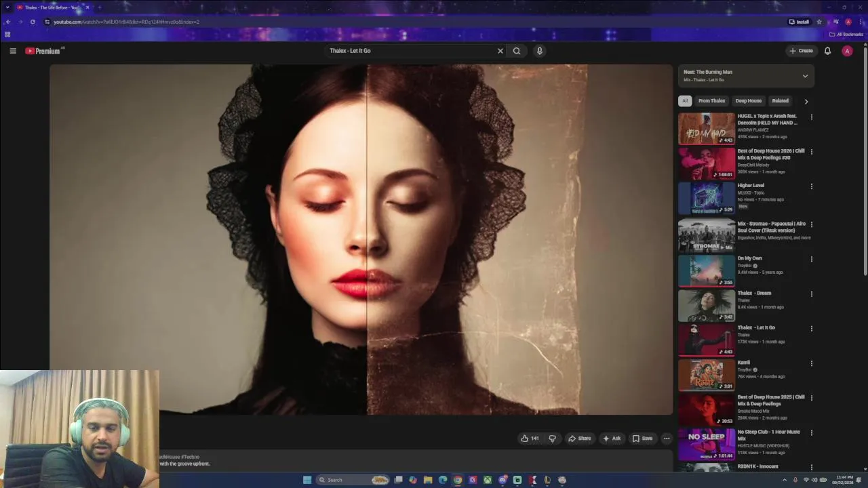The width and height of the screenshot is (868, 488).
Task: Open the Xbox app in taskbar
Action: pos(488,480)
